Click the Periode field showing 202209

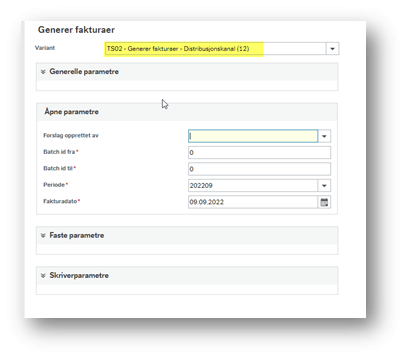[253, 186]
